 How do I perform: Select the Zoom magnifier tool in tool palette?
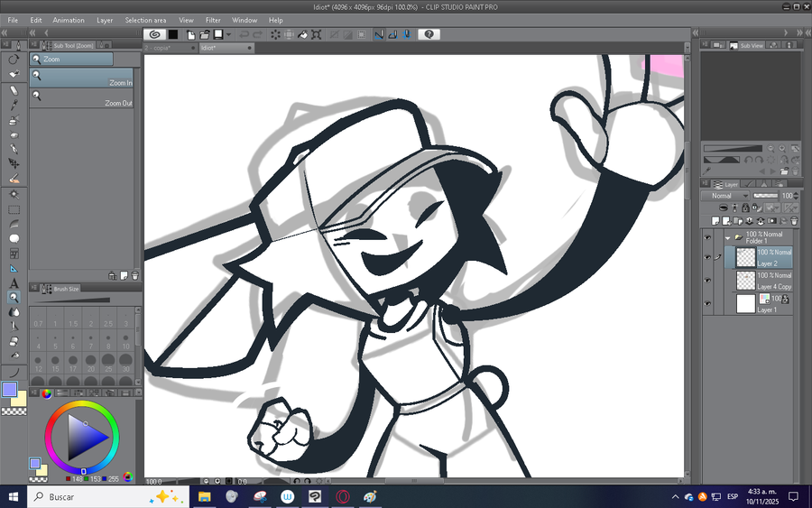(x=14, y=297)
